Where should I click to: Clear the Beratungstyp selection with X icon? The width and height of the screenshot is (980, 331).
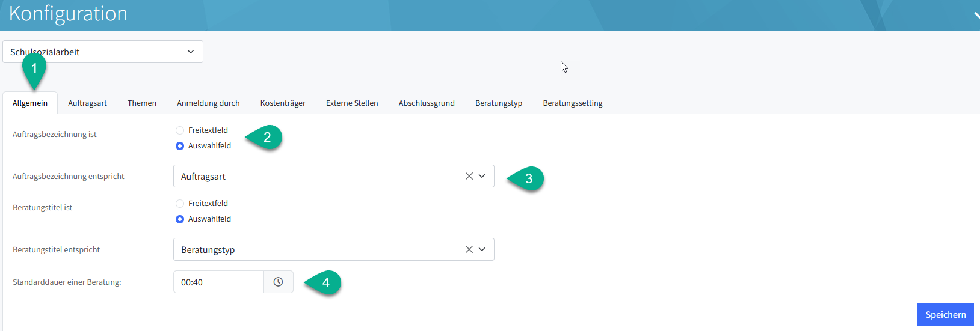[469, 249]
